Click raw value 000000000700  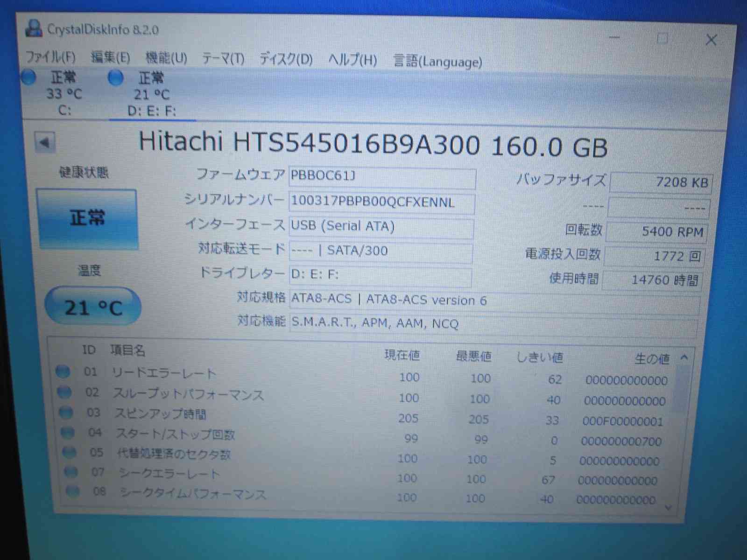pos(621,441)
